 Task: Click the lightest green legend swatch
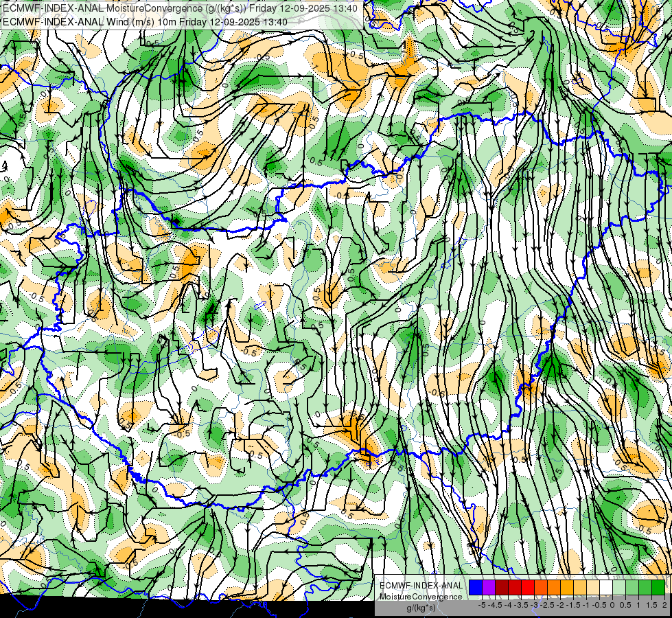pos(619,587)
